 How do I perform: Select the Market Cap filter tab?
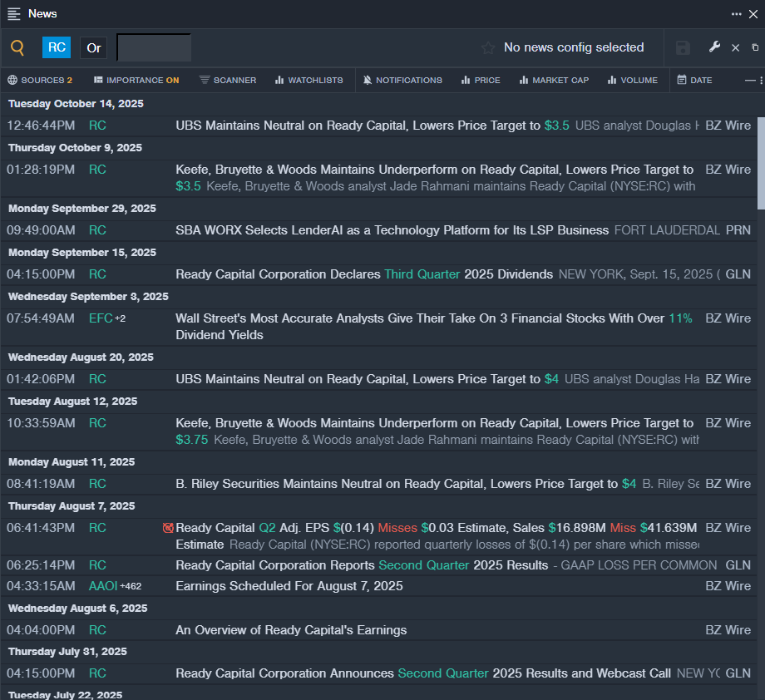coord(553,81)
